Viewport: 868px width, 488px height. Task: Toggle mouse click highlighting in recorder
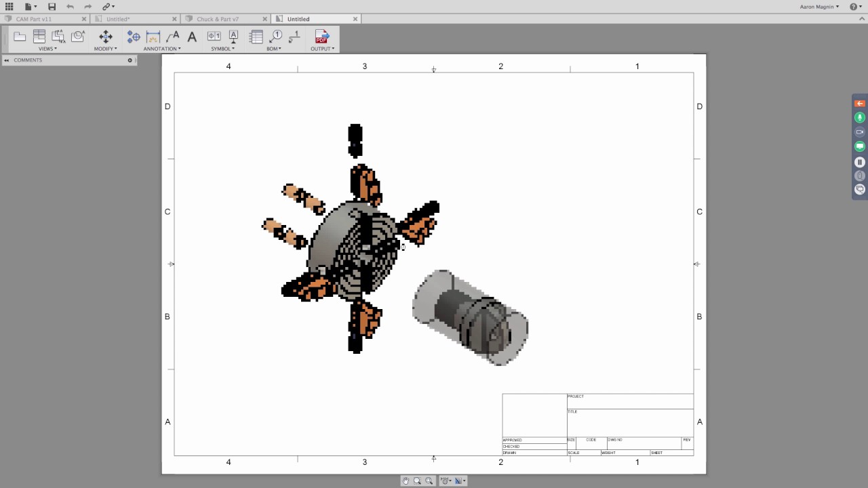860,176
